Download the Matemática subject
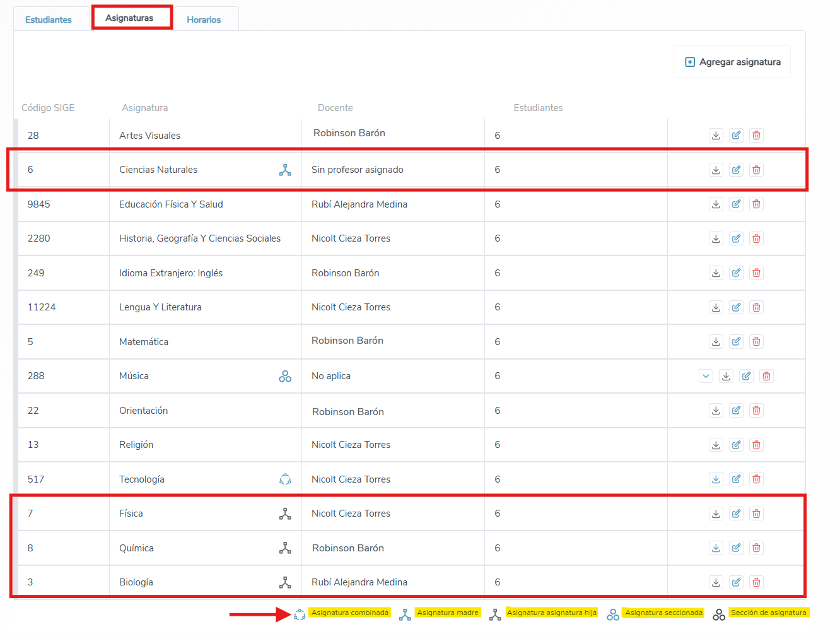 (716, 341)
